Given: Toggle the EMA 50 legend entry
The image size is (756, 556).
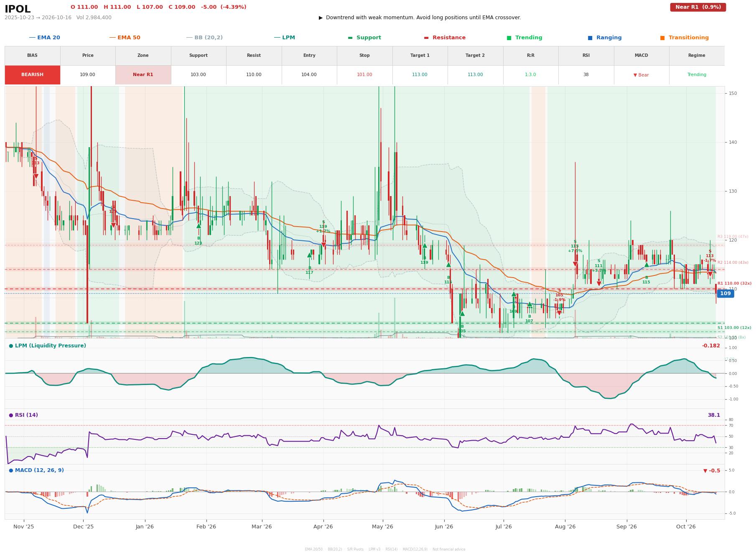Looking at the screenshot, I should 125,38.
